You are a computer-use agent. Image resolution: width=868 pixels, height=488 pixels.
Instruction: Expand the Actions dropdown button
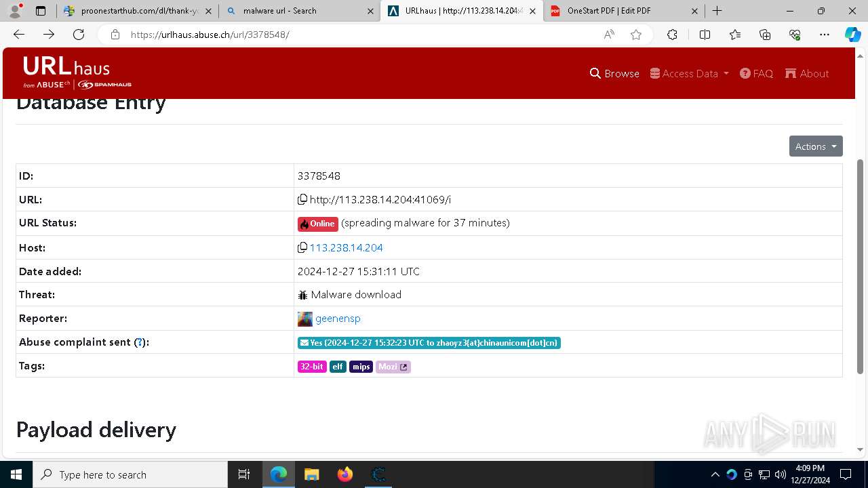coord(816,146)
